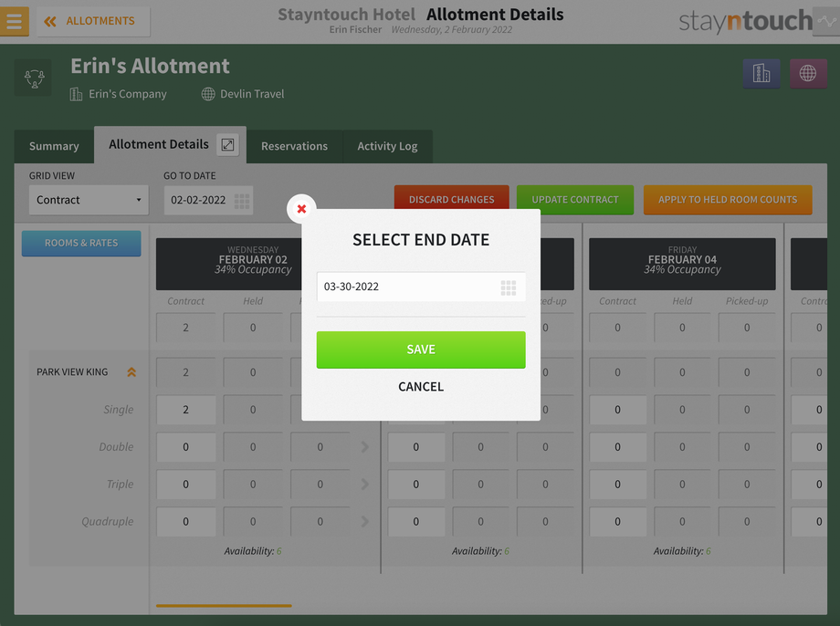Select the Allotment Details tab
Viewport: 840px width, 626px height.
click(x=159, y=144)
